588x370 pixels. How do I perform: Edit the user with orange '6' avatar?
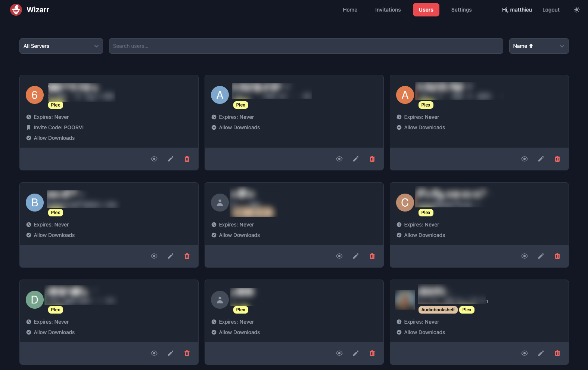point(171,159)
